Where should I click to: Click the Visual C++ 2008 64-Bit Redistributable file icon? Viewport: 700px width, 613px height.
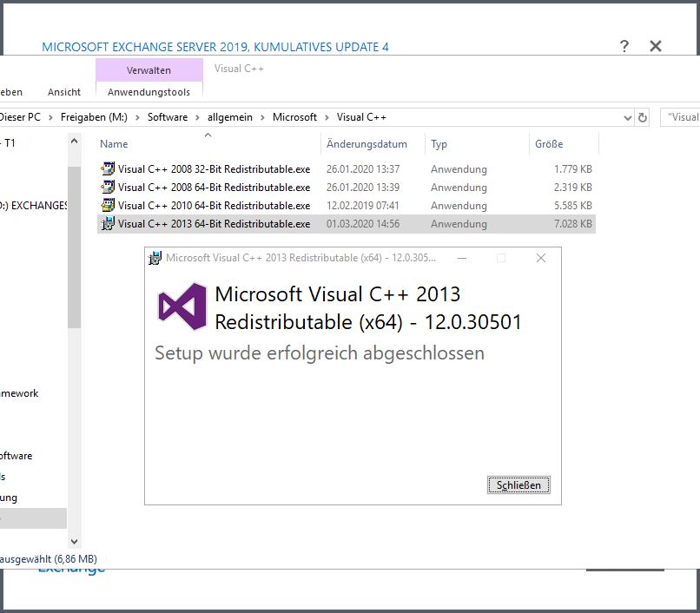108,187
